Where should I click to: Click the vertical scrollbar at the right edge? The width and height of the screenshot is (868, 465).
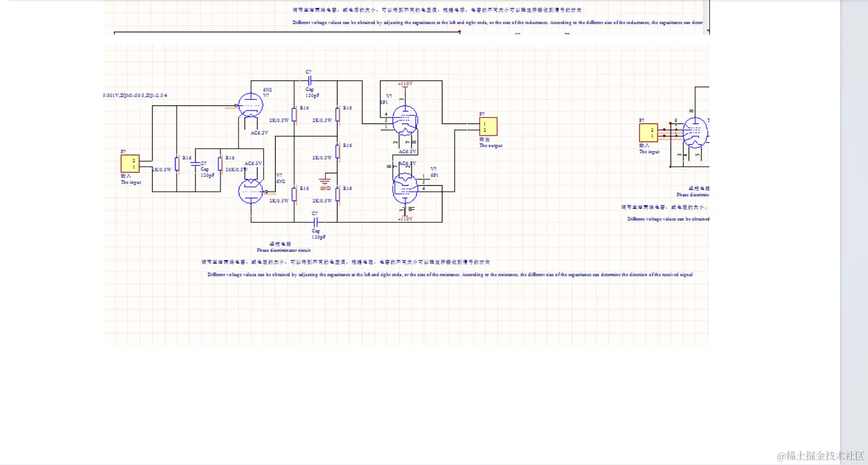pyautogui.click(x=854, y=232)
